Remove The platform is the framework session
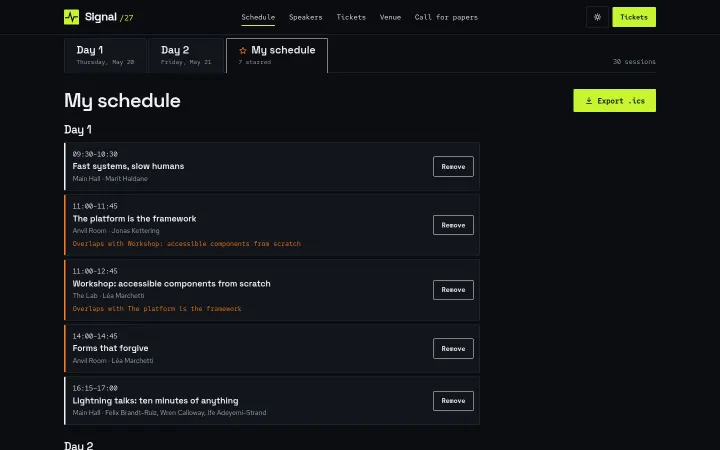Screen dimensions: 720x450 [453, 225]
